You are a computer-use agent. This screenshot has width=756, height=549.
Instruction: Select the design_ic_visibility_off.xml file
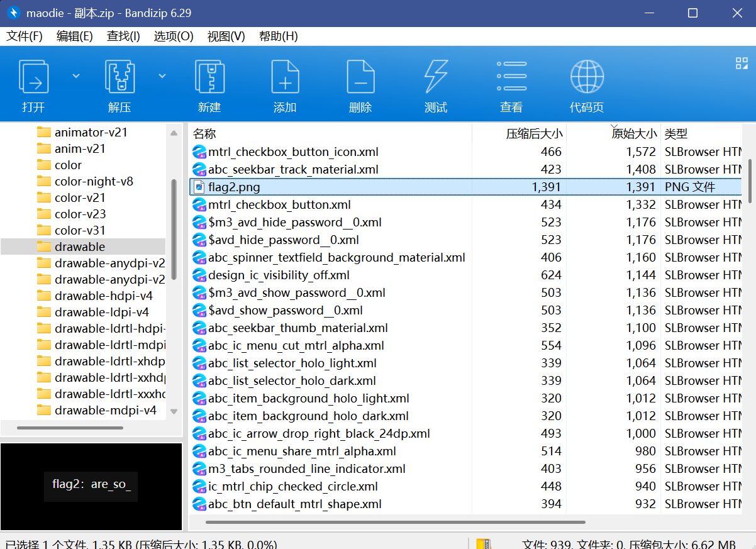click(279, 275)
